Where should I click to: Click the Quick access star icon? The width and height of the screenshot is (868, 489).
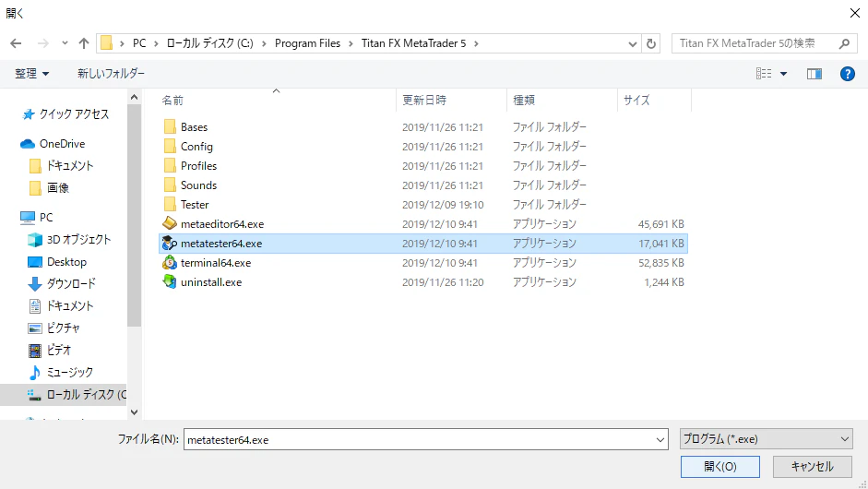[x=29, y=114]
